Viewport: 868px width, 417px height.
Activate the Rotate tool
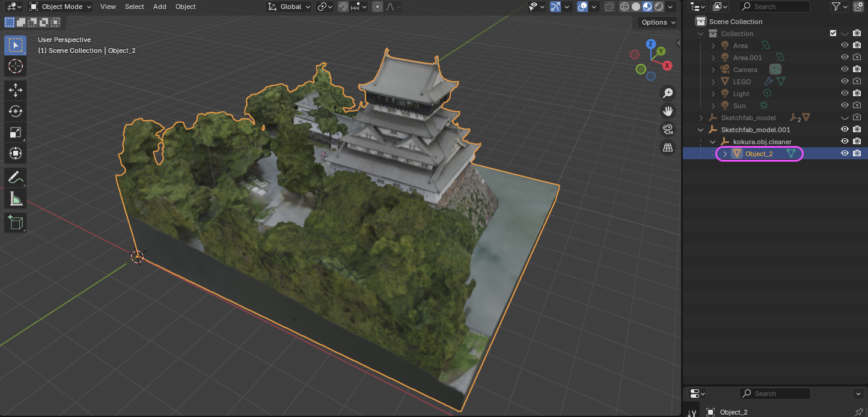(x=15, y=111)
